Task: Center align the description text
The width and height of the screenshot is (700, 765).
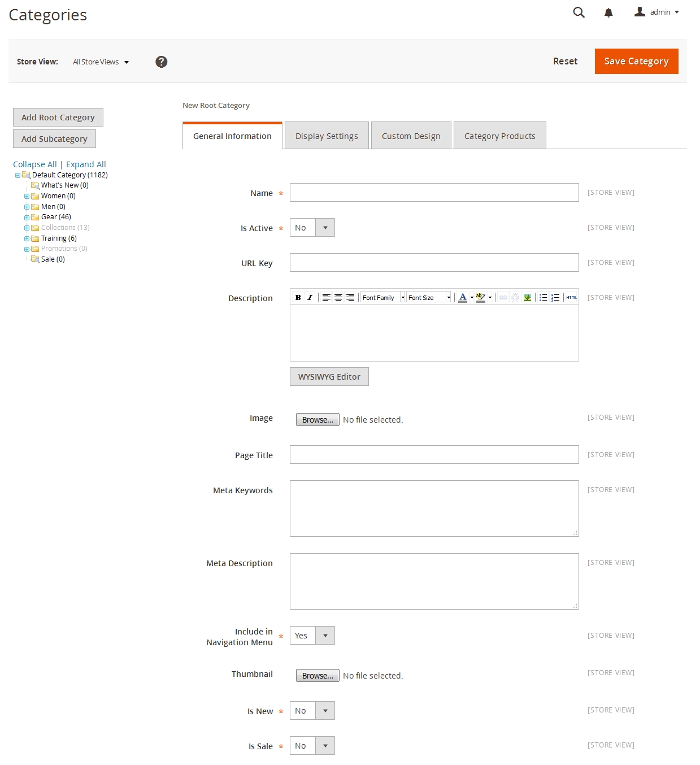Action: pos(338,297)
